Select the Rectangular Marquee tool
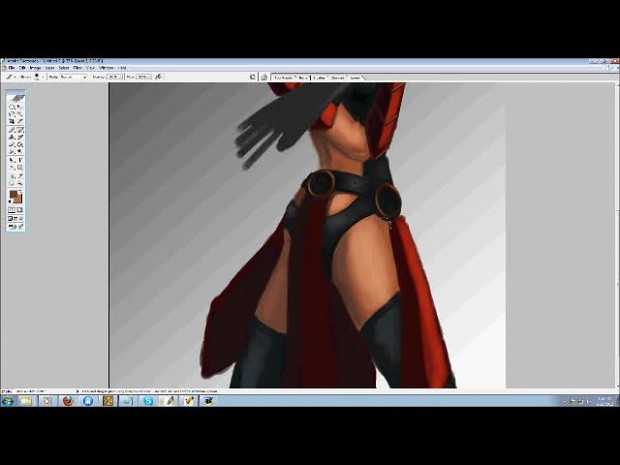Screen dimensions: 620x465 click(x=12, y=107)
